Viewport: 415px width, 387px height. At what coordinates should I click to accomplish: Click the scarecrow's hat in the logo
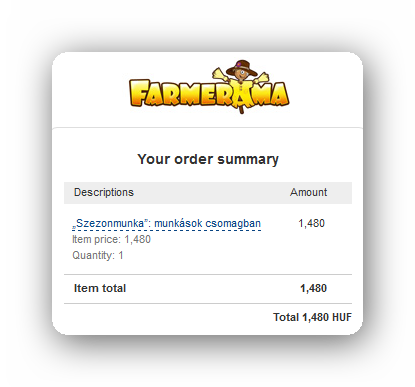(x=242, y=67)
